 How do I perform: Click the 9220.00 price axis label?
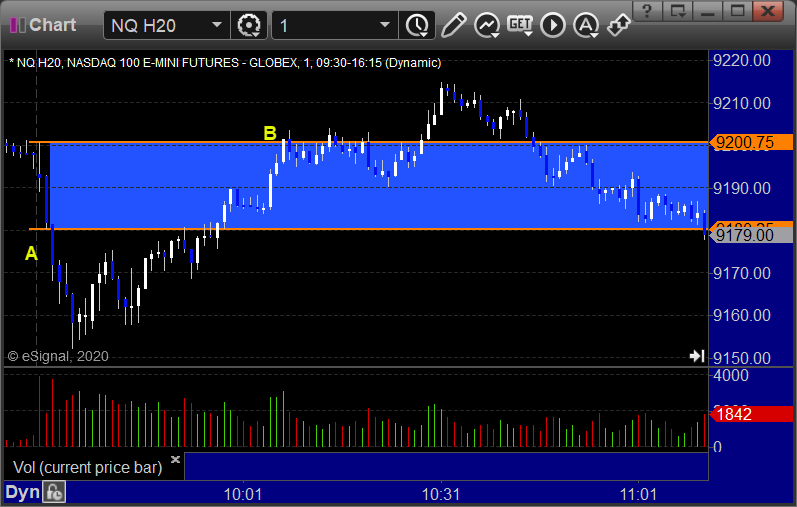point(742,61)
